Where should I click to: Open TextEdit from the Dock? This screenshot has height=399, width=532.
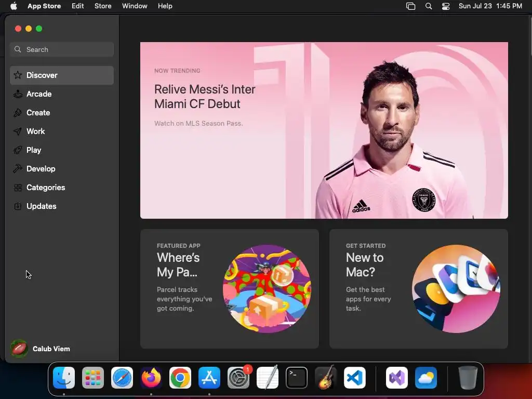click(268, 378)
